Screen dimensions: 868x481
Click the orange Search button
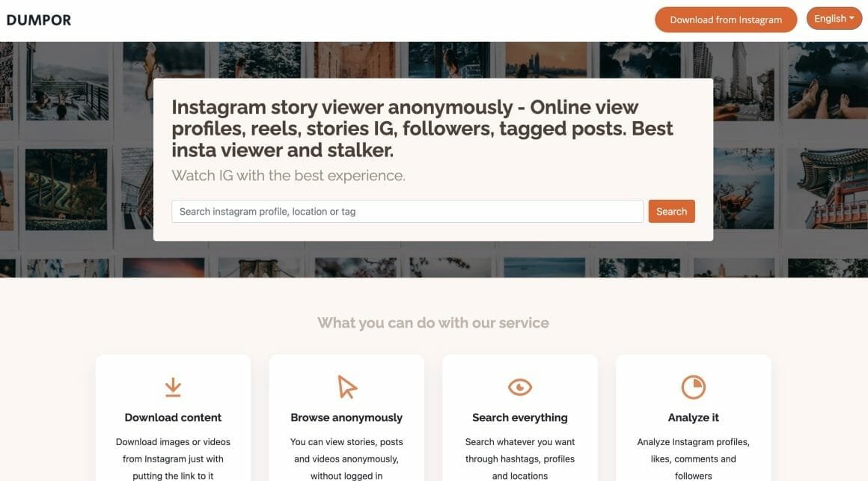pyautogui.click(x=671, y=212)
